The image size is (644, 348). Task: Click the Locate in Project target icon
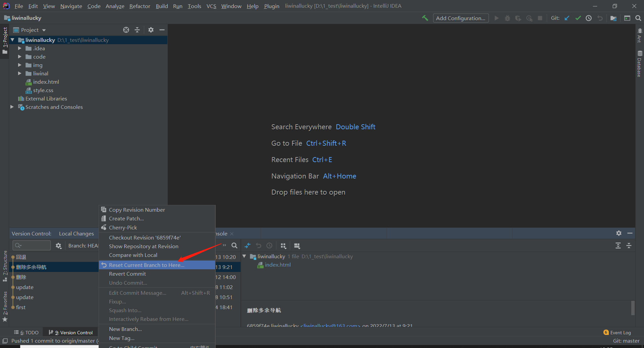126,30
